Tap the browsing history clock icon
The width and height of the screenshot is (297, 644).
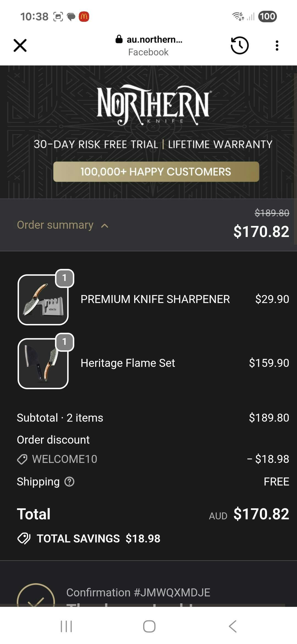[x=240, y=45]
